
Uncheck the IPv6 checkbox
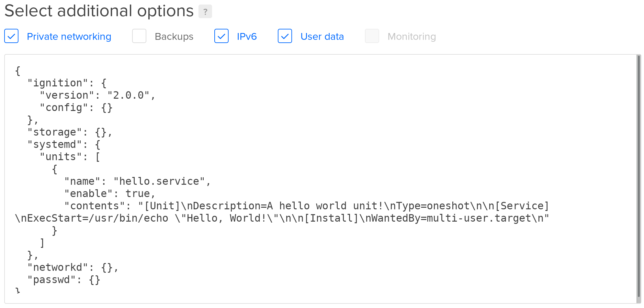point(221,36)
